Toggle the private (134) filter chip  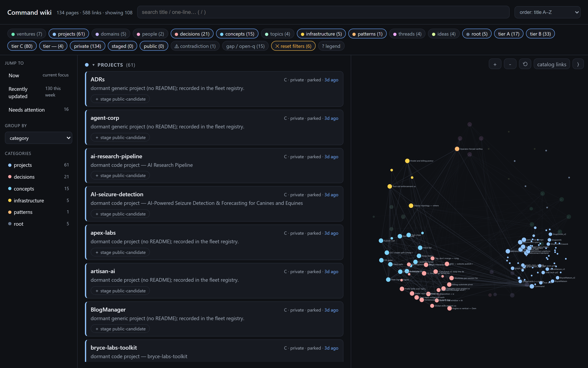pyautogui.click(x=87, y=46)
